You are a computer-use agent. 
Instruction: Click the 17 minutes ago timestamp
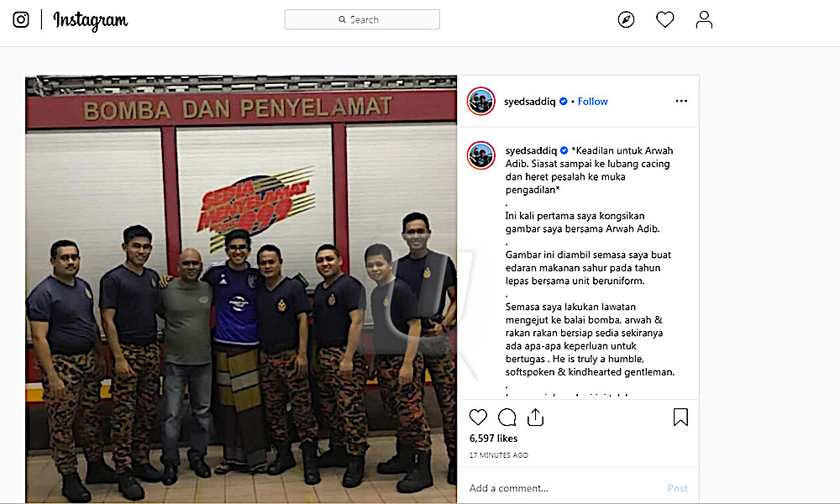click(499, 455)
